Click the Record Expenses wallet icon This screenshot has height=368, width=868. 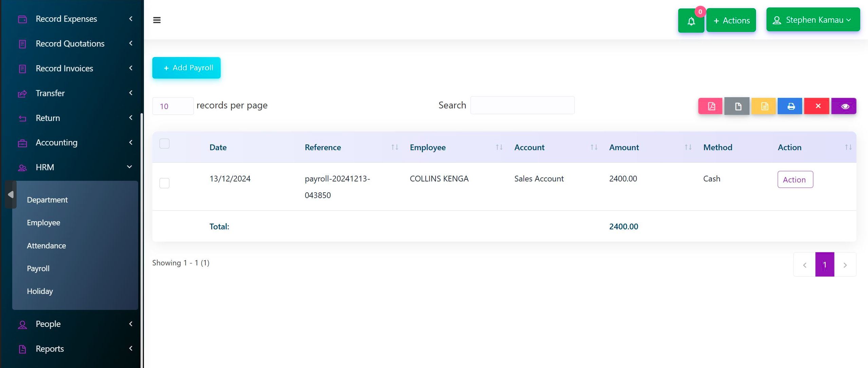click(22, 19)
